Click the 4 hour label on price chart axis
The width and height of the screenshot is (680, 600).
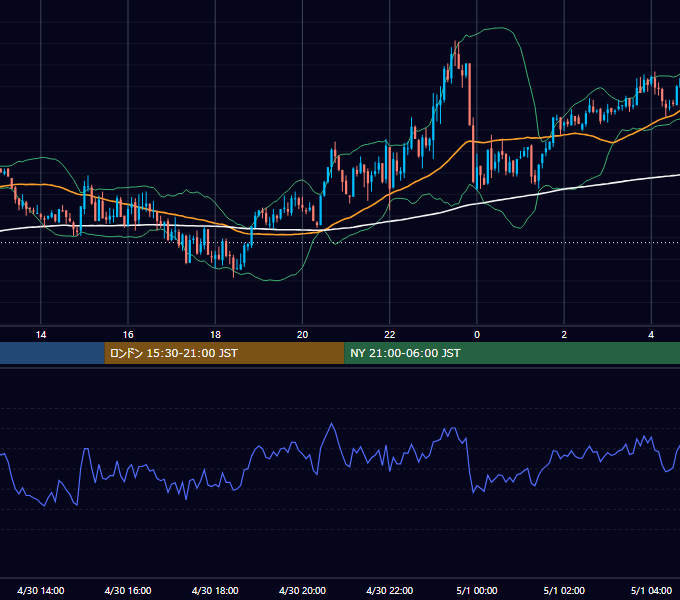tap(651, 335)
